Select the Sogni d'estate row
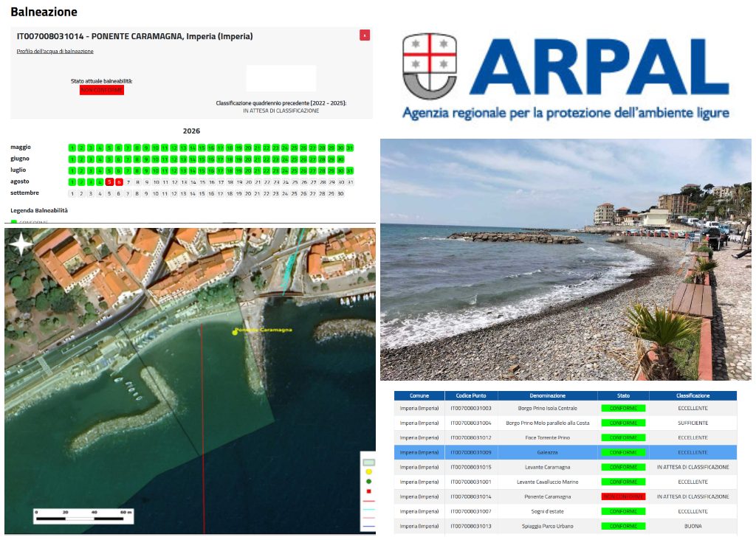756x540 pixels. (x=566, y=511)
